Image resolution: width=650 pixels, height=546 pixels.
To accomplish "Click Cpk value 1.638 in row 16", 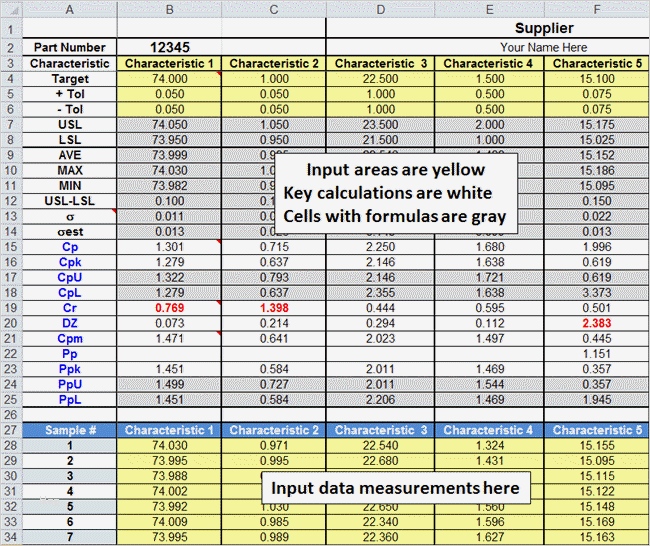I will 489,262.
